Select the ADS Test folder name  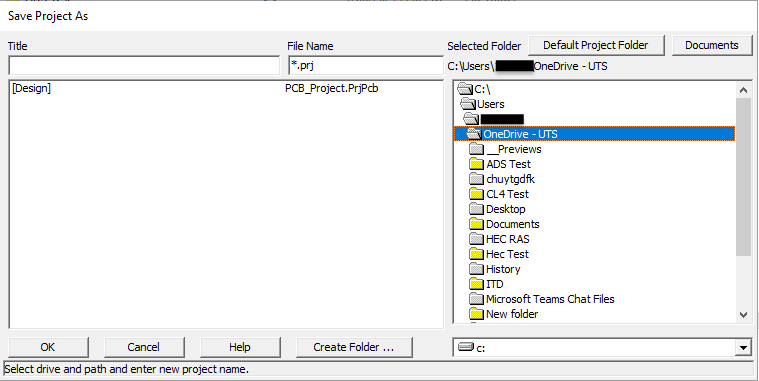(508, 164)
